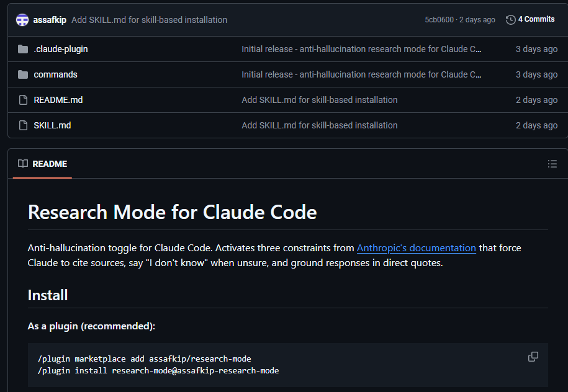This screenshot has height=392, width=568.
Task: Click the '3 days ago' timestamp for commands
Action: pyautogui.click(x=536, y=74)
